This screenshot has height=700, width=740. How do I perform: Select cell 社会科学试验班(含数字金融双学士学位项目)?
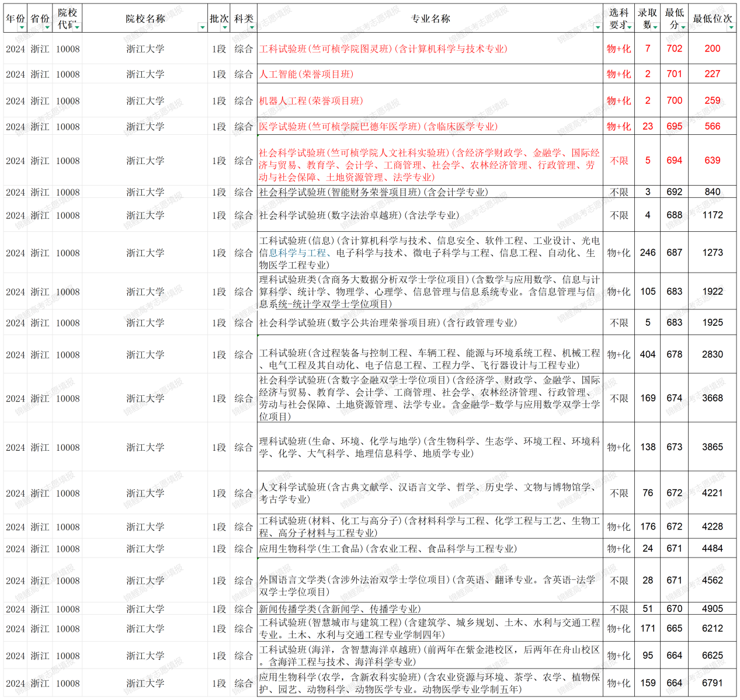point(430,398)
